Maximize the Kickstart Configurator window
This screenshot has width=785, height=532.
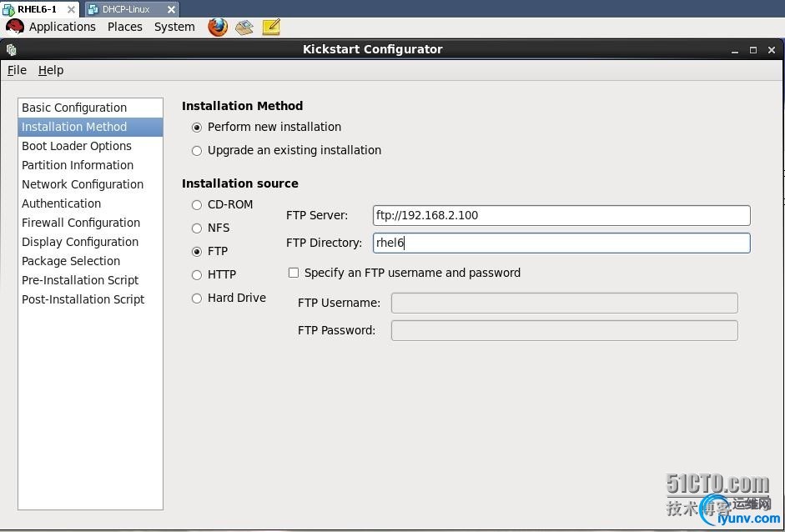(753, 50)
